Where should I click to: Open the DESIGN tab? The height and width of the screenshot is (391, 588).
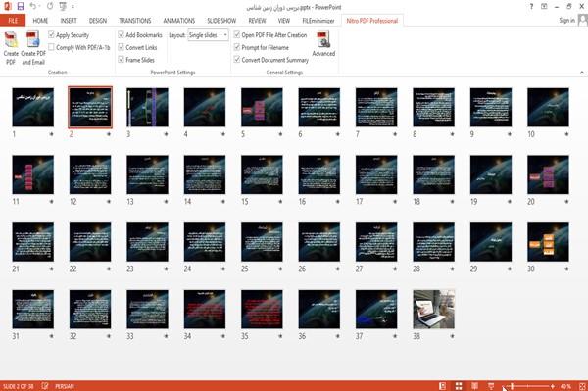[x=98, y=21]
